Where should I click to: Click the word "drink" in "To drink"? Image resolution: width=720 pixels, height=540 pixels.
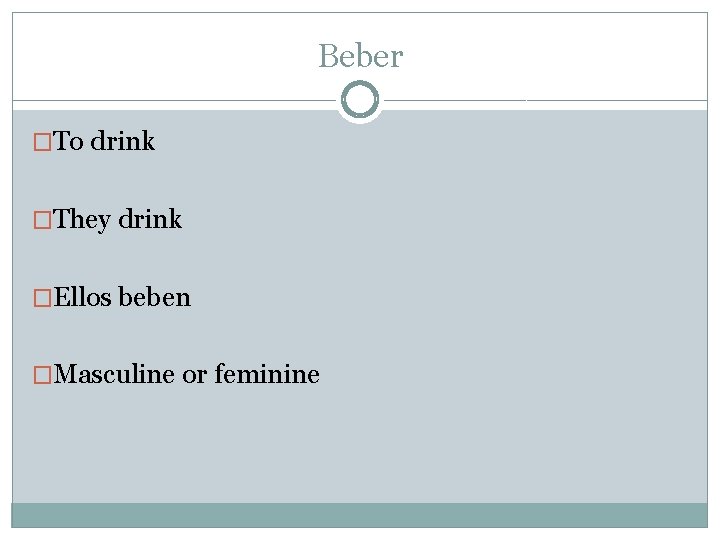122,141
